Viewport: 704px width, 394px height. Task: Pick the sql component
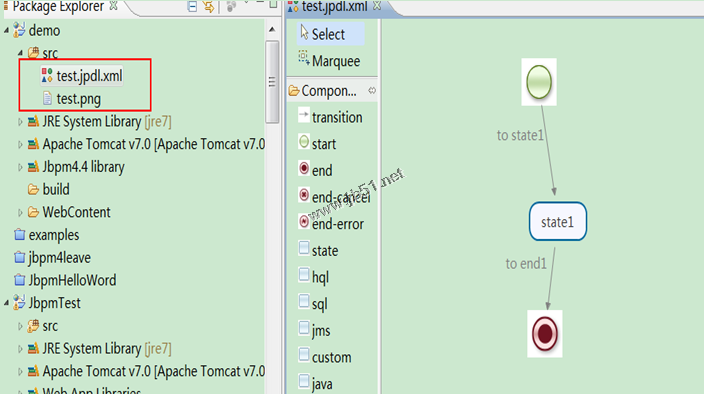coord(313,303)
